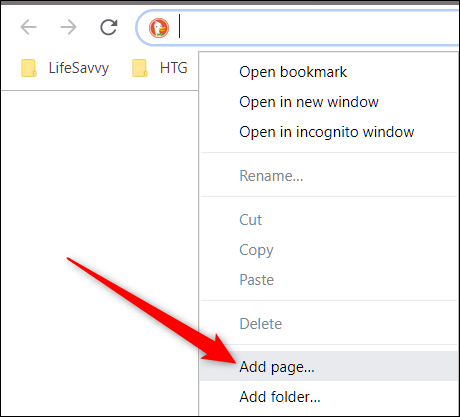The image size is (460, 417).
Task: Open the HTG bookmark folder
Action: tap(160, 68)
